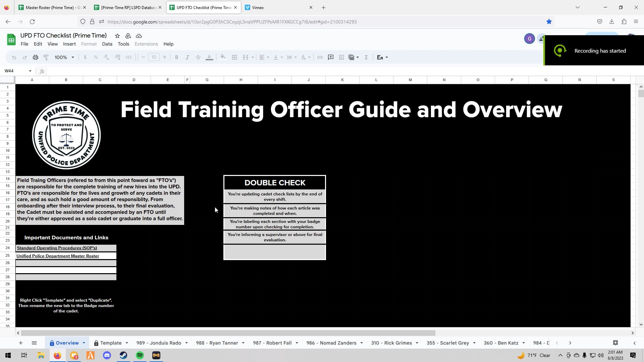This screenshot has width=644, height=362.
Task: Insert a link using the toolbar icon
Action: point(320,57)
